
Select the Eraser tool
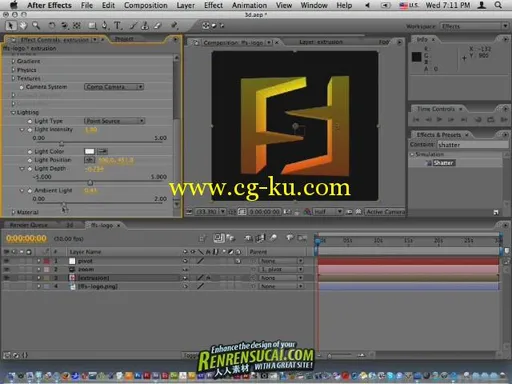pyautogui.click(x=158, y=26)
